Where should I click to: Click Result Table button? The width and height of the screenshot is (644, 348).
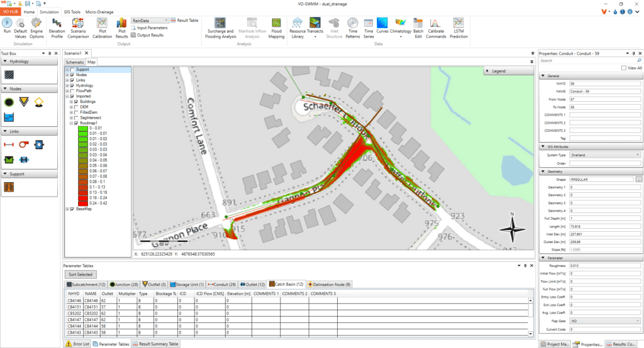click(184, 21)
